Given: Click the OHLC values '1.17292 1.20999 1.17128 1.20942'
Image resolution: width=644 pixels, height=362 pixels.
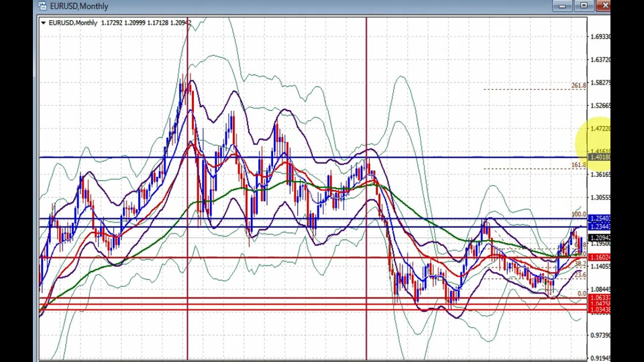Looking at the screenshot, I should 146,23.
